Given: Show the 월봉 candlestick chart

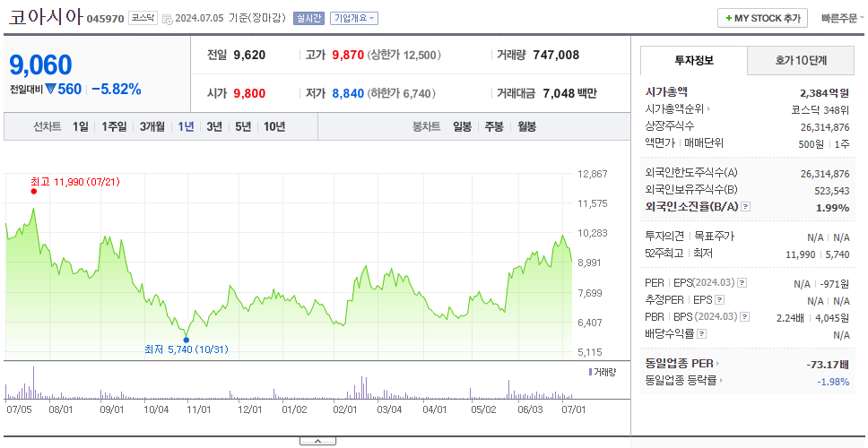Looking at the screenshot, I should point(527,126).
